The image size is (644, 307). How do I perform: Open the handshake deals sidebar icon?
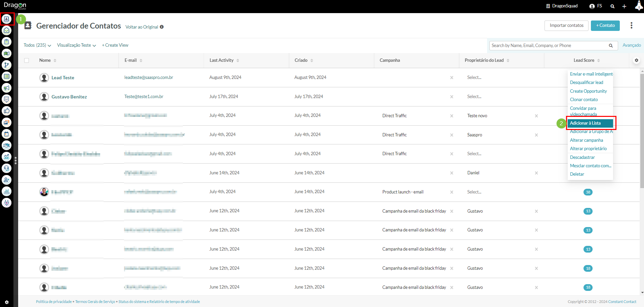(x=6, y=145)
